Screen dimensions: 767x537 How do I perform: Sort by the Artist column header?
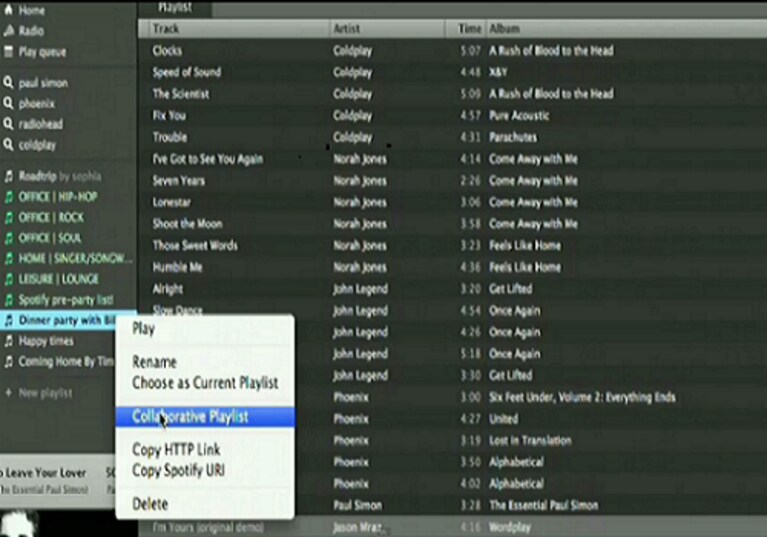click(x=387, y=29)
